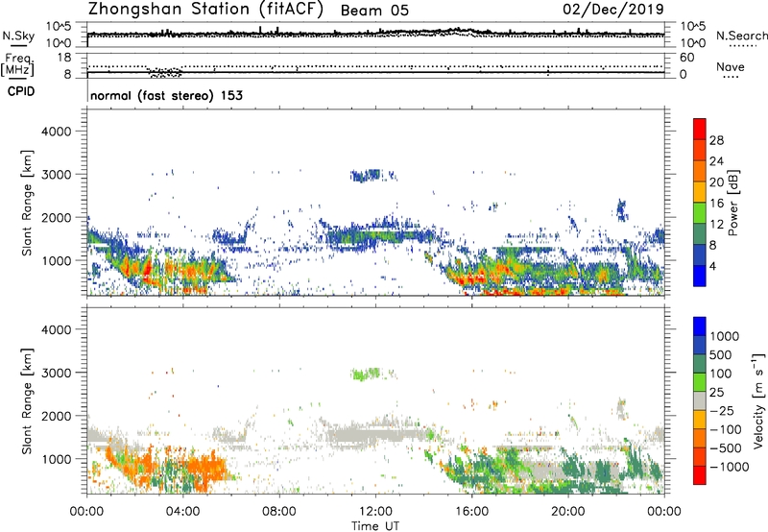This screenshot has width=768, height=532.
Task: Click the green 3000 km echo patch in velocity panel
Action: point(366,375)
